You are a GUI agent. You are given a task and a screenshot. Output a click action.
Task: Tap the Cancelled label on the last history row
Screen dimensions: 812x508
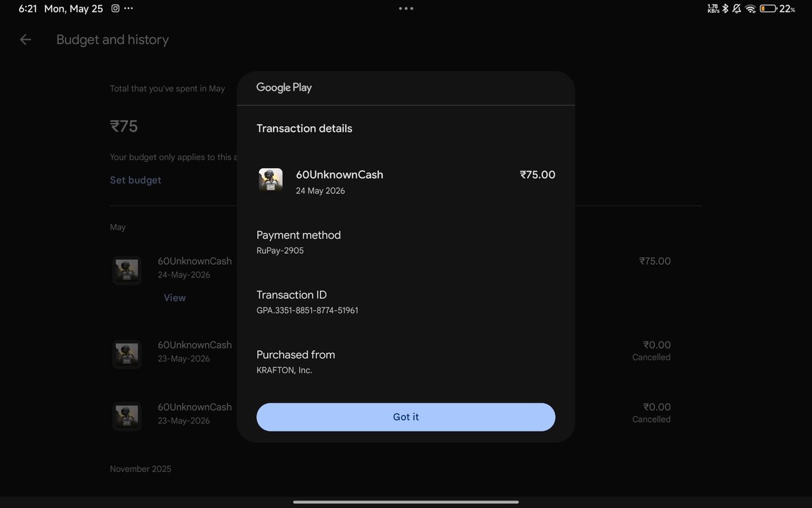[651, 419]
